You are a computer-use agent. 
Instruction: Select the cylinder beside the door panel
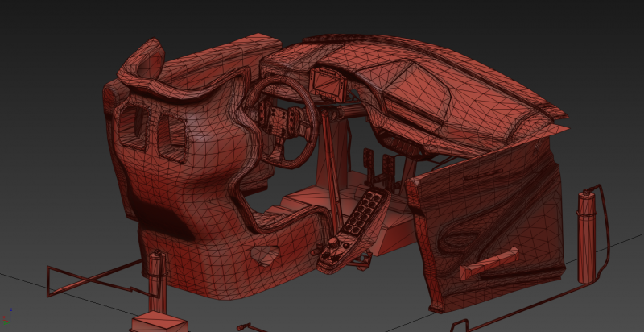pos(585,234)
